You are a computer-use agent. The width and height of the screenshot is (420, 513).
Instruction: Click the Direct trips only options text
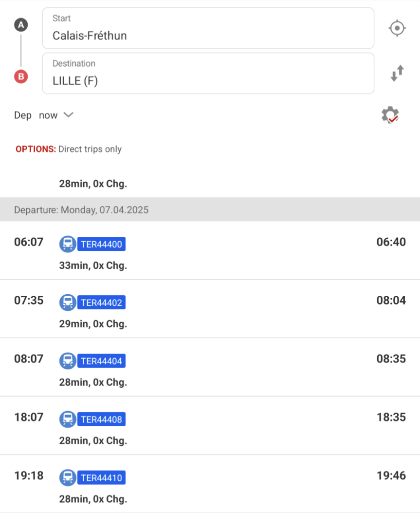pos(90,149)
